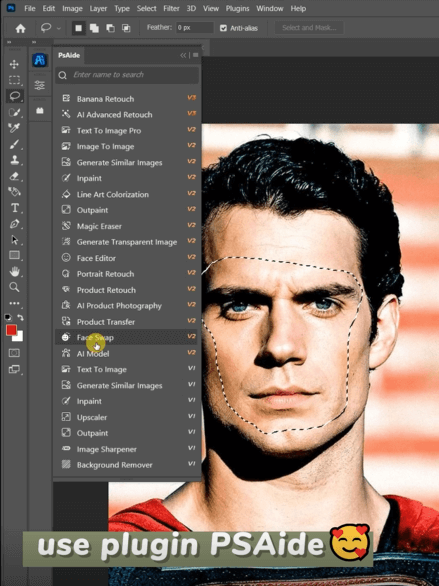Select the Zoom tool

click(x=14, y=287)
